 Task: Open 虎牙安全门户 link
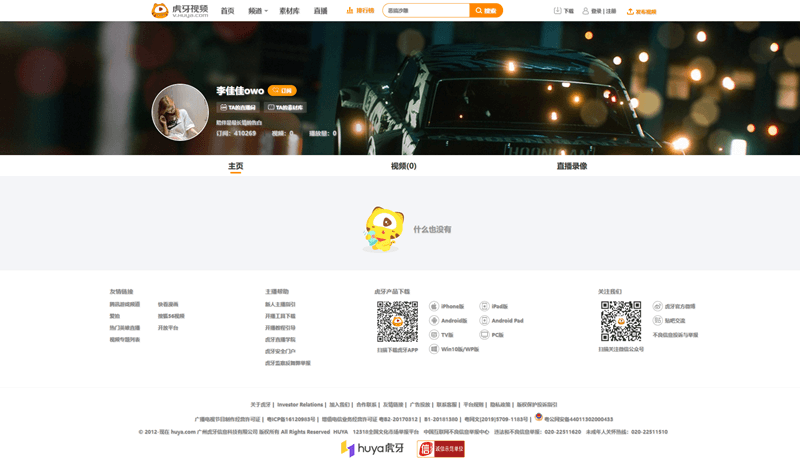pyautogui.click(x=280, y=351)
